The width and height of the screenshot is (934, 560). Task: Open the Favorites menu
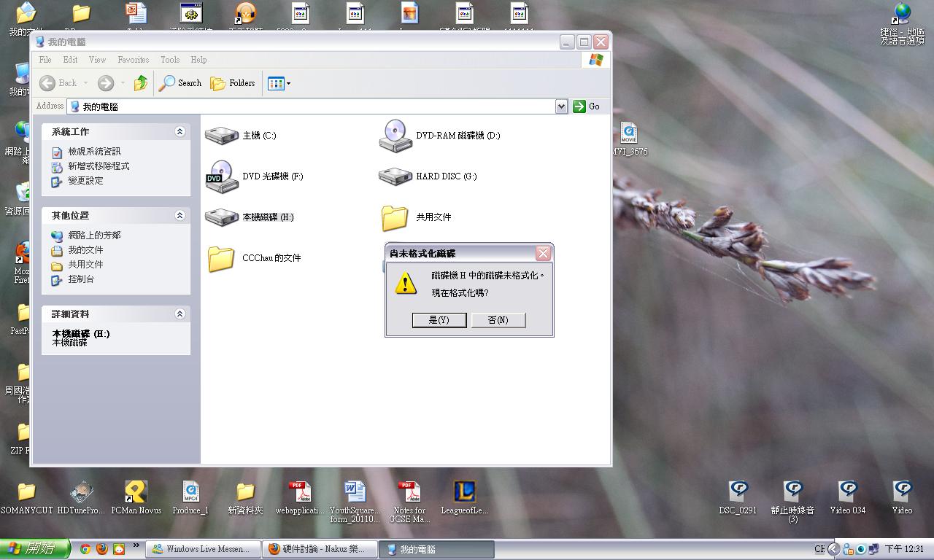[x=133, y=60]
